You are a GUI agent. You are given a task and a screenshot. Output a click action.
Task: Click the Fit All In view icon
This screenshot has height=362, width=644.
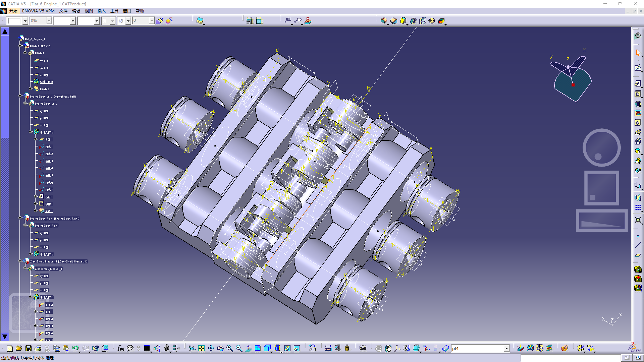(x=201, y=349)
